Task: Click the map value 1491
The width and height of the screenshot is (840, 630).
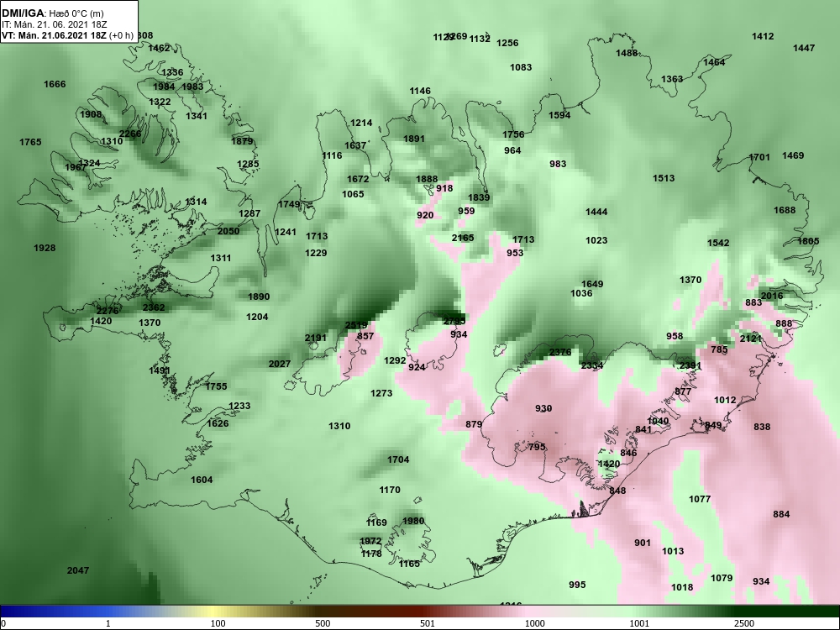Action: click(160, 370)
